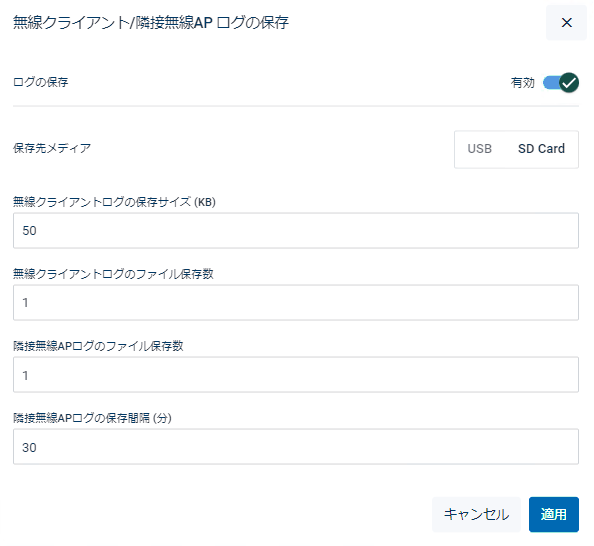
Task: Toggle the ログの保存 switch off
Action: (x=561, y=82)
